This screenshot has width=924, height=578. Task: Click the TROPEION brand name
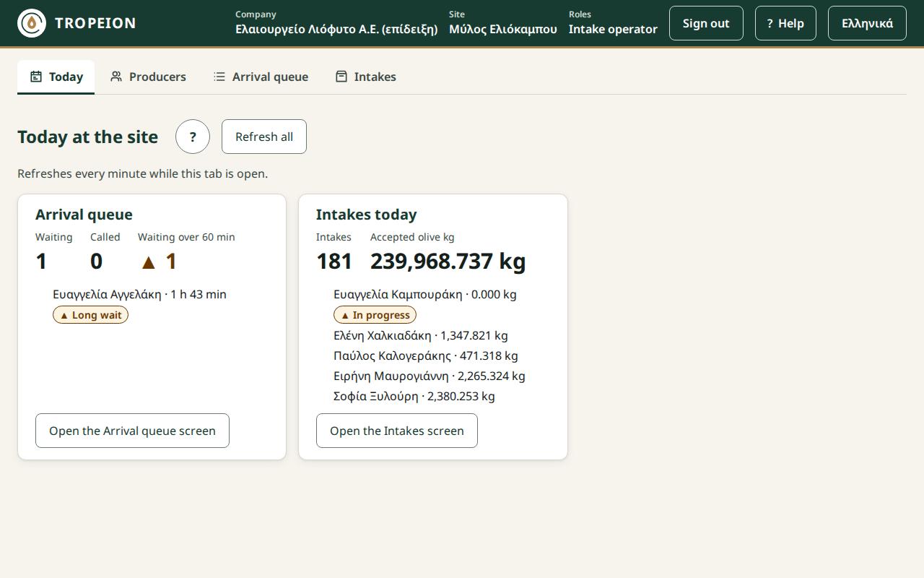[95, 23]
